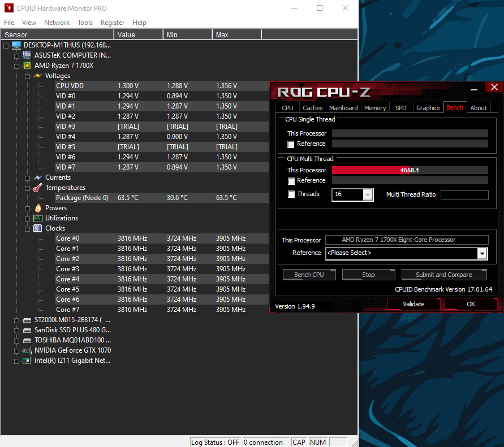Click the Utilizations graph icon
504x447 pixels.
tap(38, 218)
